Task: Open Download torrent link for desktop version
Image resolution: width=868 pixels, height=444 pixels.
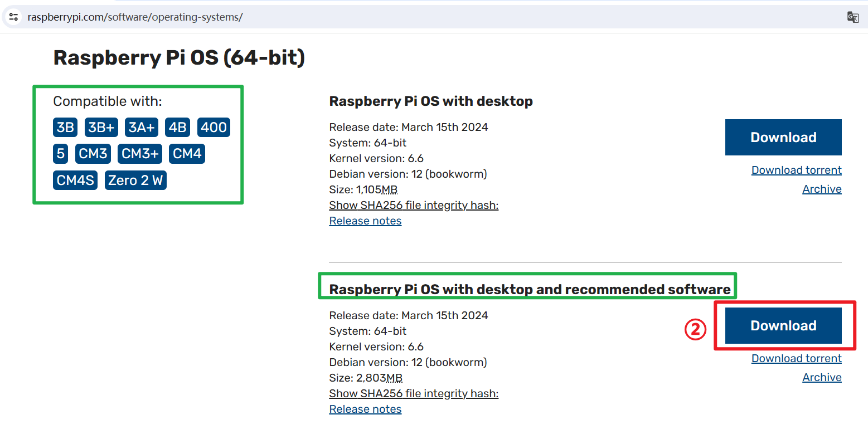Action: (797, 170)
